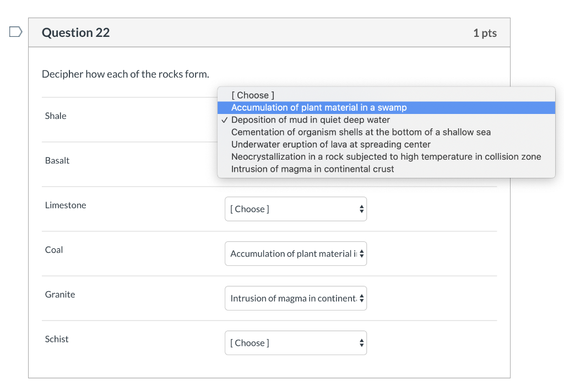564x392 pixels.
Task: Click the 'Coal' row label
Action: click(54, 249)
